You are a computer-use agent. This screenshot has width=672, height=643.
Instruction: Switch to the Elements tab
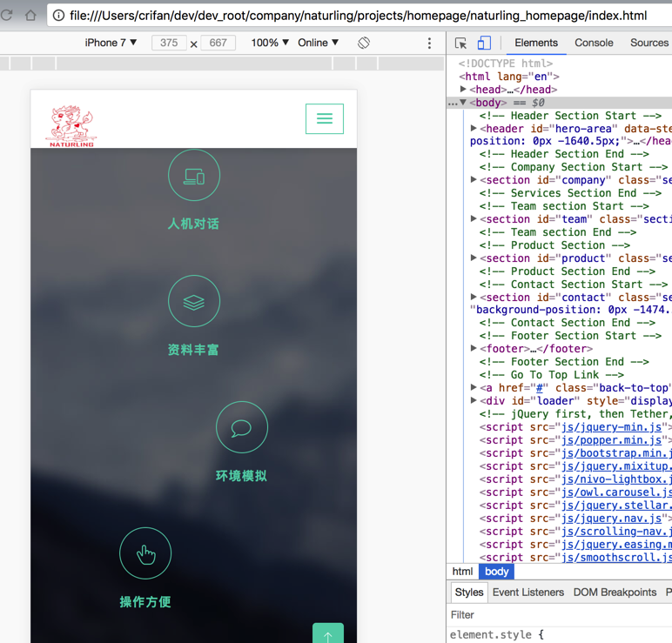(536, 43)
